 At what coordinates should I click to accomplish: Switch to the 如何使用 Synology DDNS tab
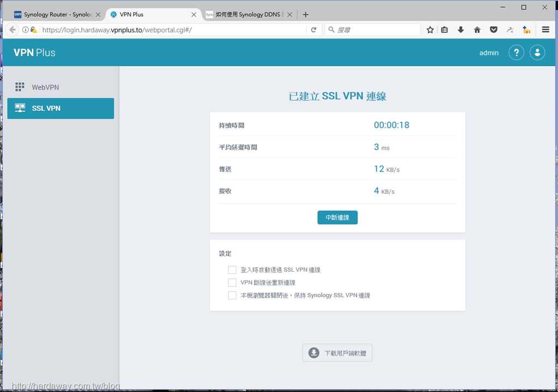[249, 15]
